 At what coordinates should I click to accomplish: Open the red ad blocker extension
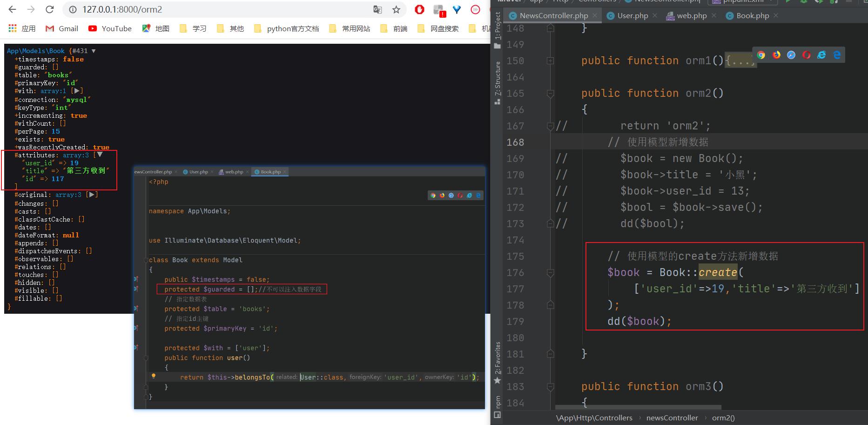pos(419,9)
